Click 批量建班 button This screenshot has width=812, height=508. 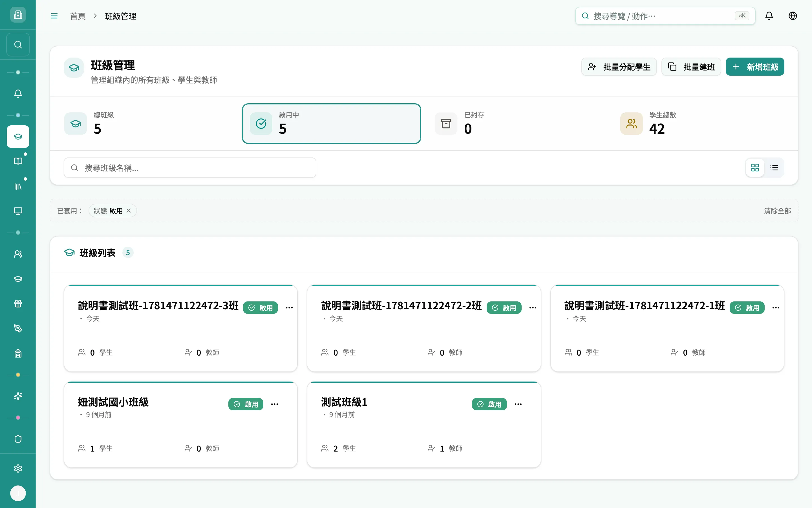691,67
